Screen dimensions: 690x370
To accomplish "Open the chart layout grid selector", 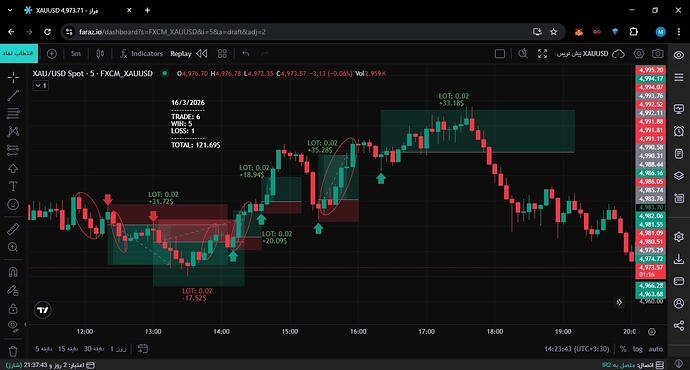I will click(x=222, y=54).
